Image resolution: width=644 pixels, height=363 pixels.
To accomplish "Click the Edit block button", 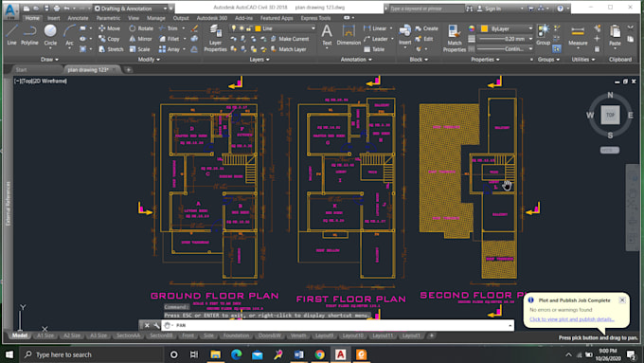I will [x=424, y=39].
